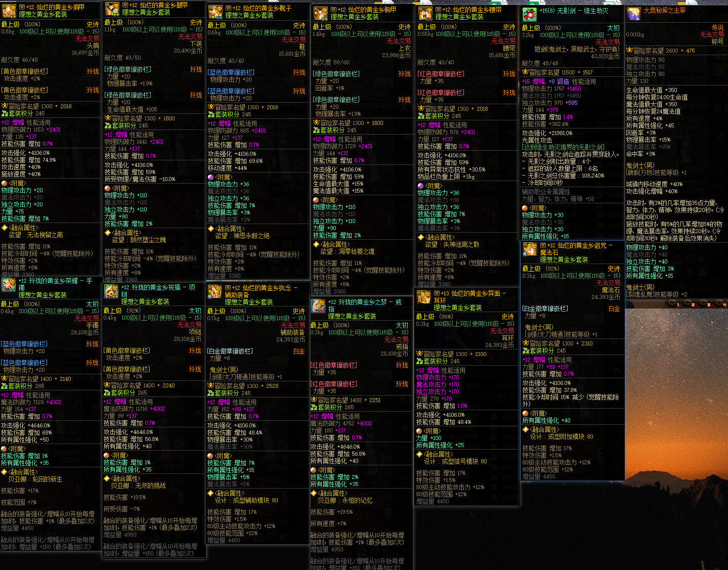Click the text 辅助职业专属属性
This screenshot has width=728, height=570.
(x=546, y=192)
